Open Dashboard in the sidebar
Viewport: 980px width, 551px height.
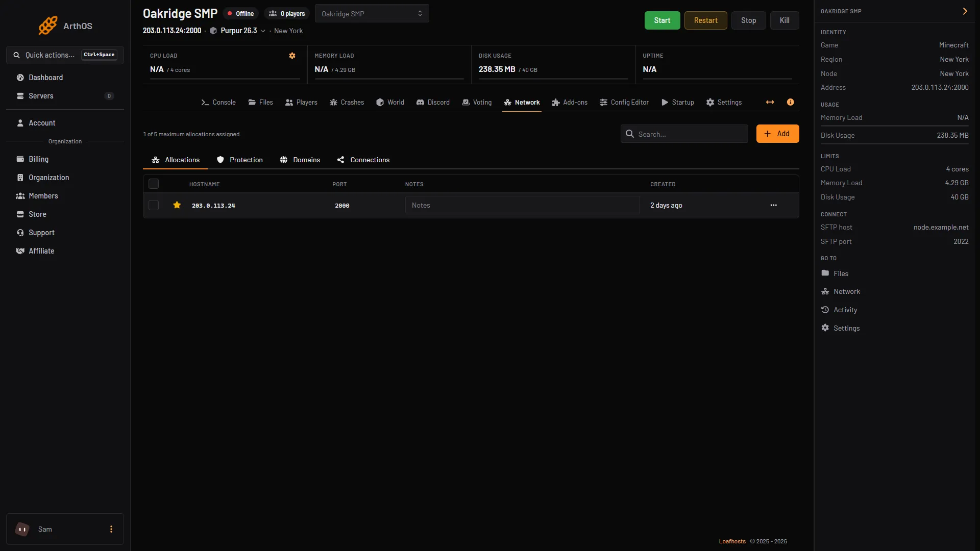point(65,78)
